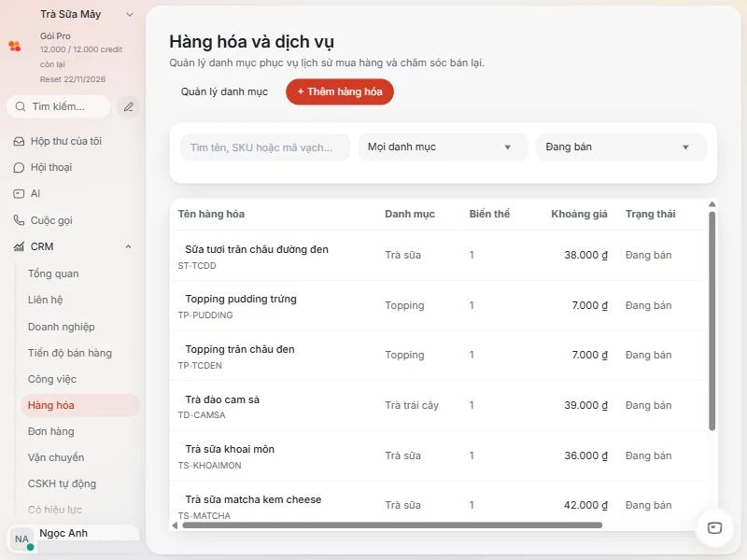Click Quản lý danh mục button
Image resolution: width=747 pixels, height=560 pixels.
pyautogui.click(x=224, y=91)
